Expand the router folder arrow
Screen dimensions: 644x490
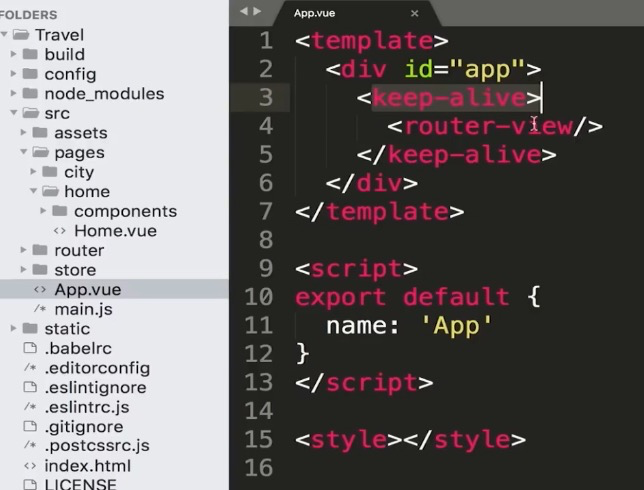tap(23, 250)
